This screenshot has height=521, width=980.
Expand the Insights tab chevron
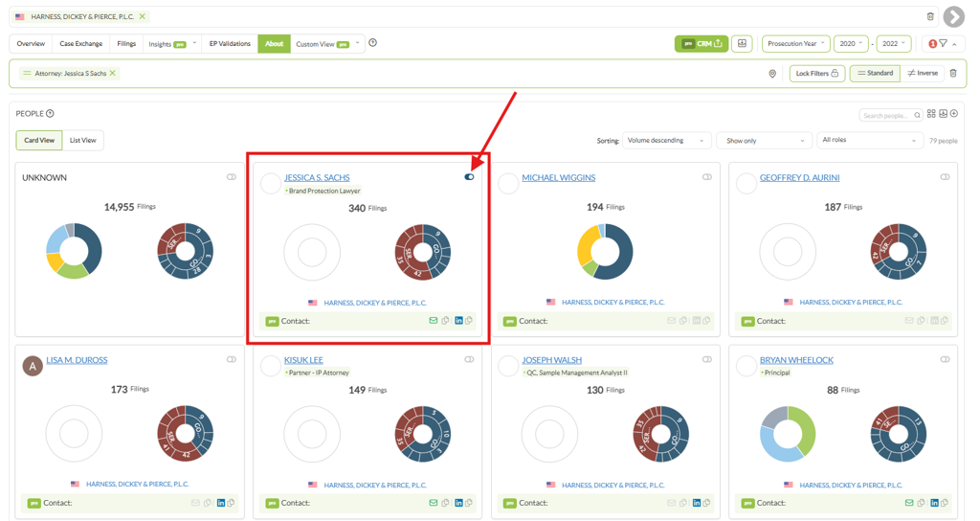[x=194, y=43]
